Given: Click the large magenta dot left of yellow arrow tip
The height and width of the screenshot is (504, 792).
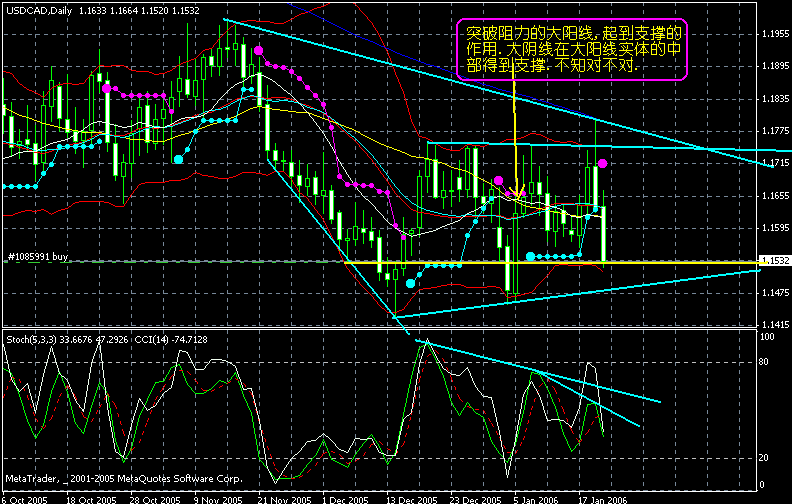Looking at the screenshot, I should [x=498, y=179].
